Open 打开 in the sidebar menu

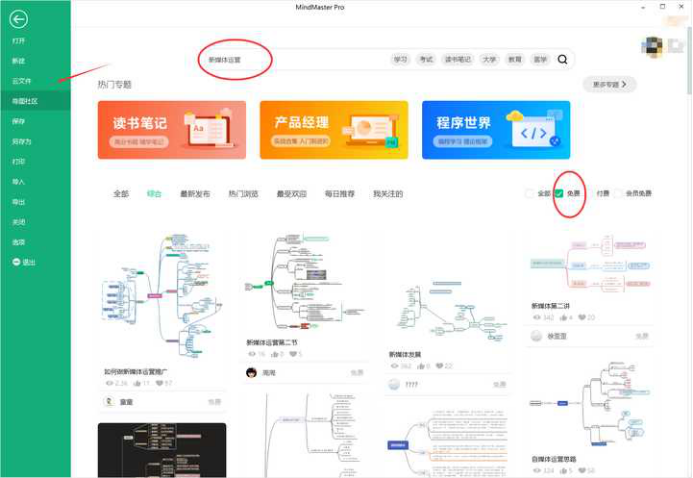[x=19, y=41]
